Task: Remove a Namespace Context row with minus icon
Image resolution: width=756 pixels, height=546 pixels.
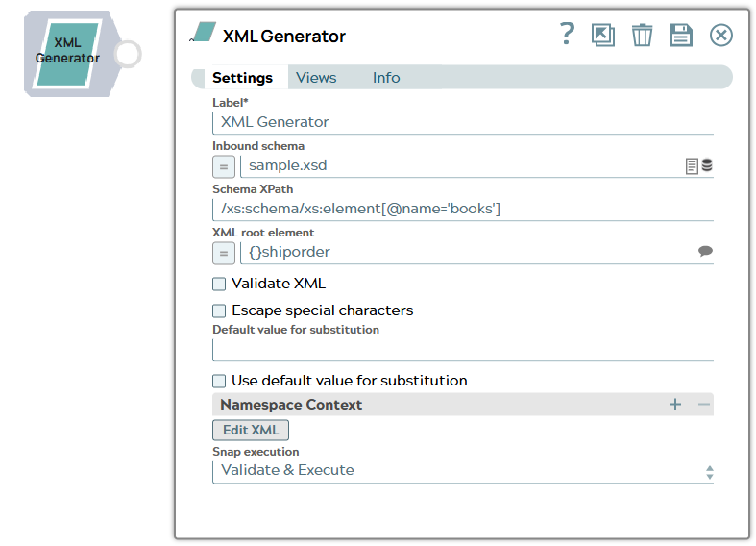Action: click(x=704, y=405)
